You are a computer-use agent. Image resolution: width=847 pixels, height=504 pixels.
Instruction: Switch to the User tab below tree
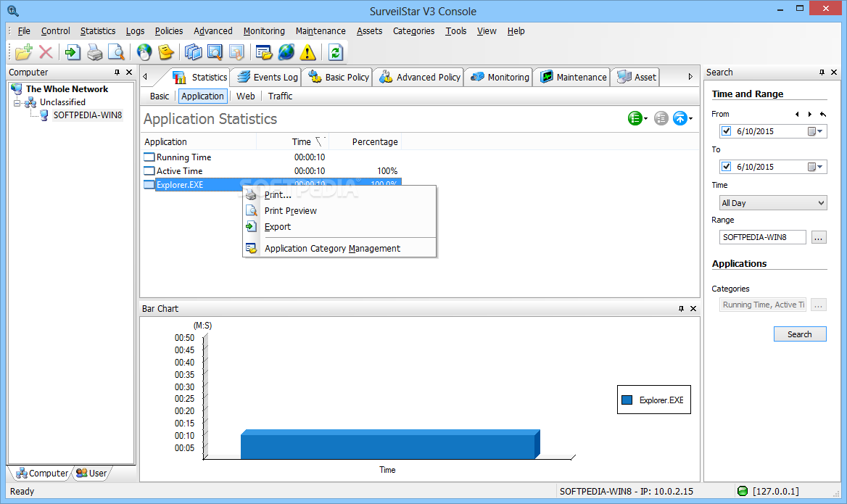click(x=91, y=474)
